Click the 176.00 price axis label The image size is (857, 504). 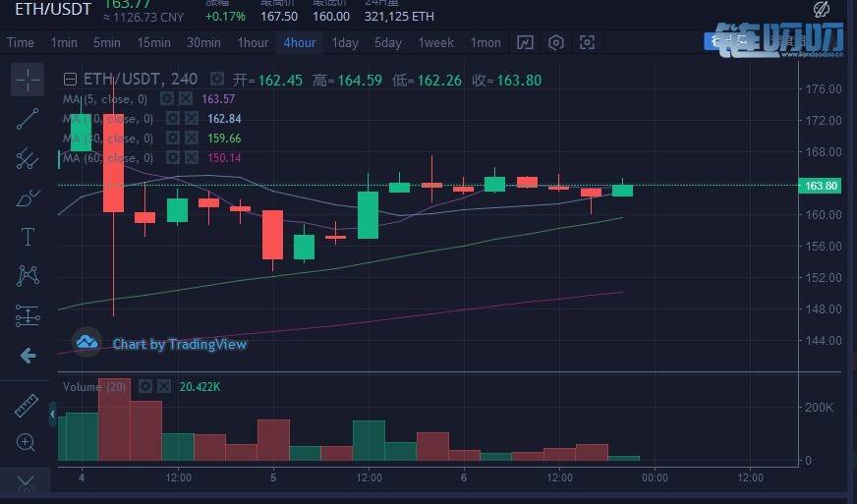(824, 89)
